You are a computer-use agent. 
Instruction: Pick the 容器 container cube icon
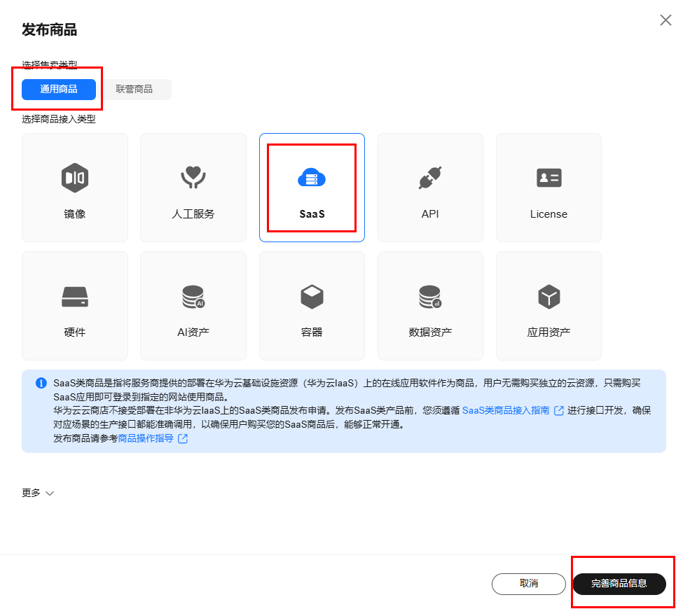click(x=312, y=297)
